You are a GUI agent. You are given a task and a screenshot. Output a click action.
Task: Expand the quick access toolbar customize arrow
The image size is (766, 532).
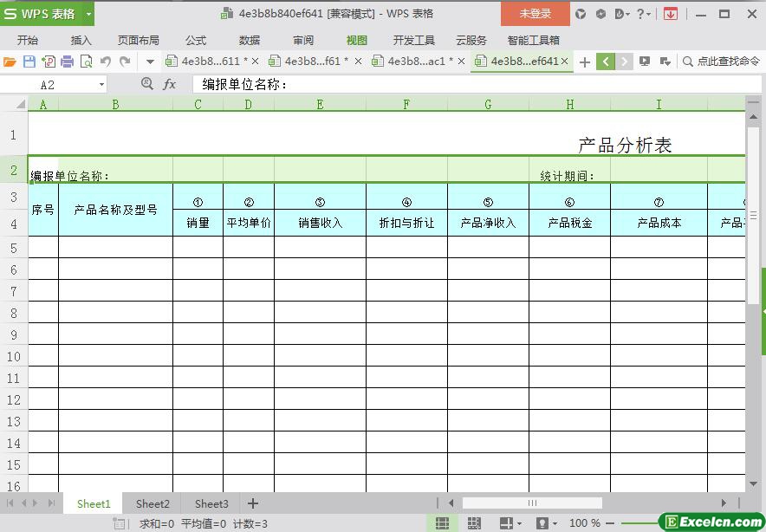150,62
